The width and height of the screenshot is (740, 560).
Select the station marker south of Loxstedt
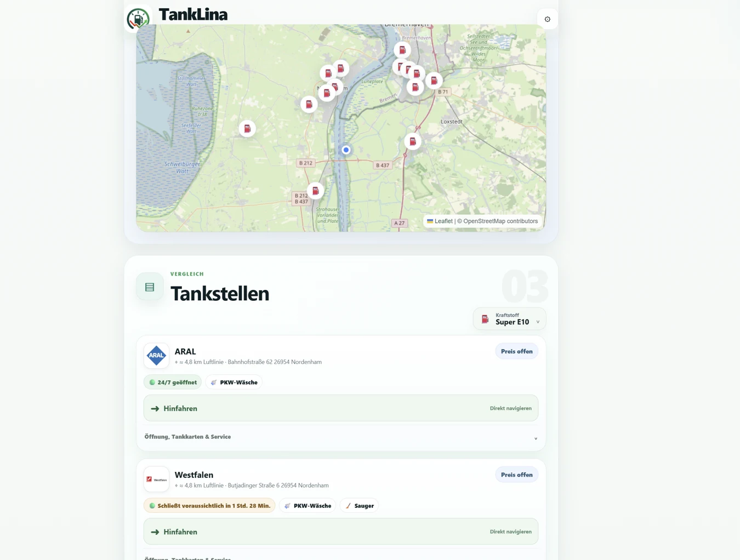click(x=413, y=141)
